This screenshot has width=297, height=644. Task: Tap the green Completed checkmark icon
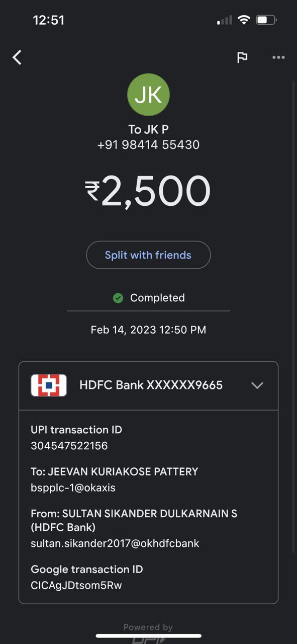click(118, 298)
